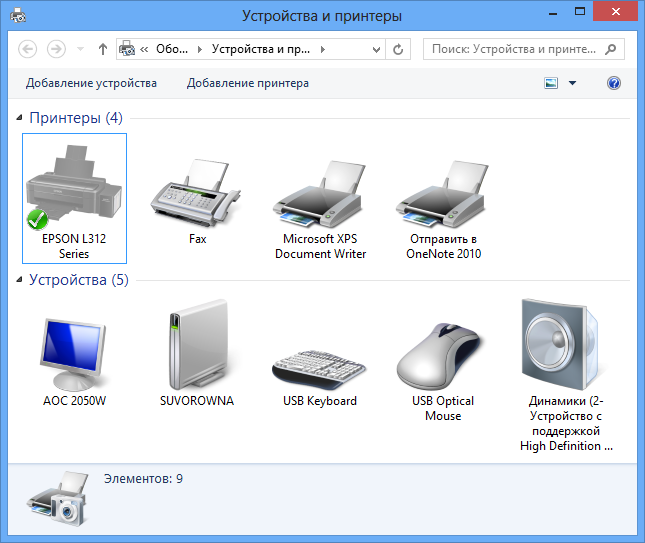Select the OneNote 2010 printer icon
The width and height of the screenshot is (645, 543).
coord(443,194)
